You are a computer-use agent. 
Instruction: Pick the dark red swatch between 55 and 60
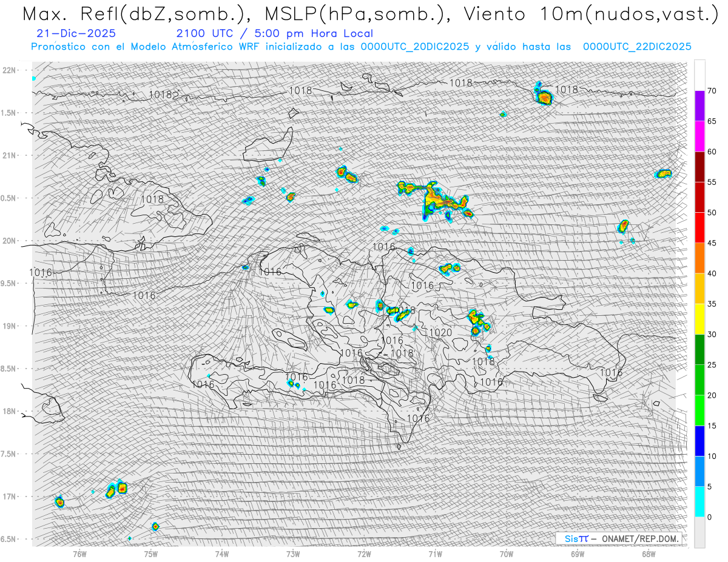coord(699,167)
